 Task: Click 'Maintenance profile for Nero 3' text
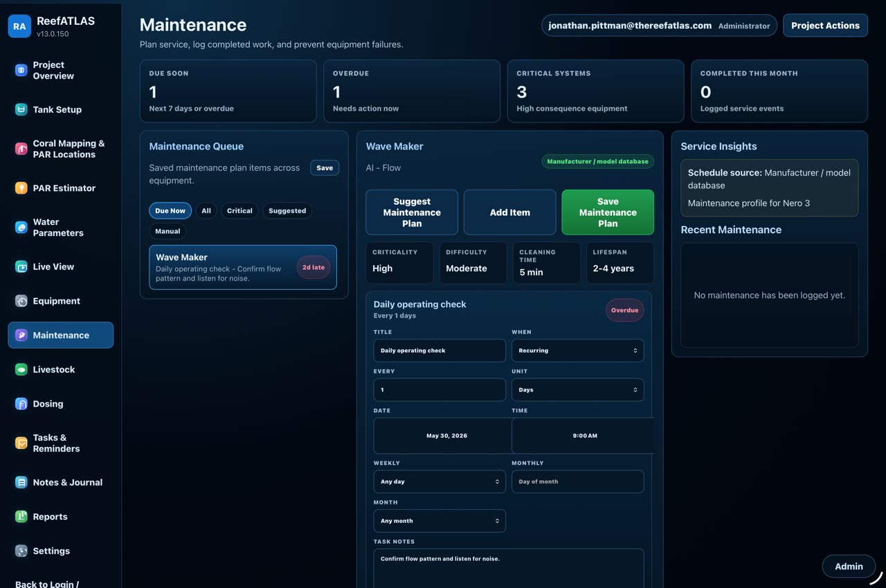pyautogui.click(x=748, y=203)
